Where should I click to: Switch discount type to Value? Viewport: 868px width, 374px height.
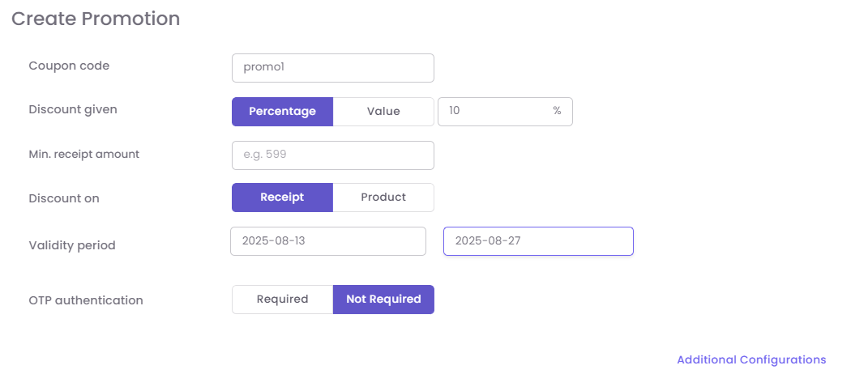pos(383,112)
